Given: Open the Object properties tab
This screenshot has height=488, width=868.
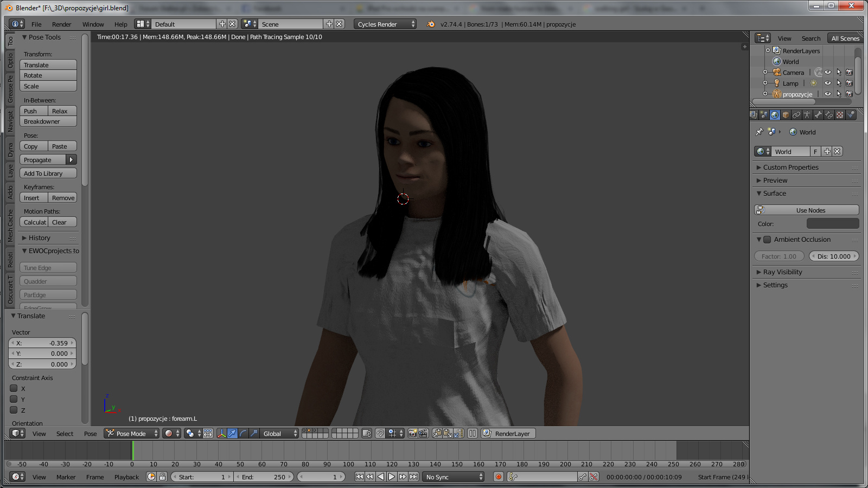Looking at the screenshot, I should [x=786, y=115].
